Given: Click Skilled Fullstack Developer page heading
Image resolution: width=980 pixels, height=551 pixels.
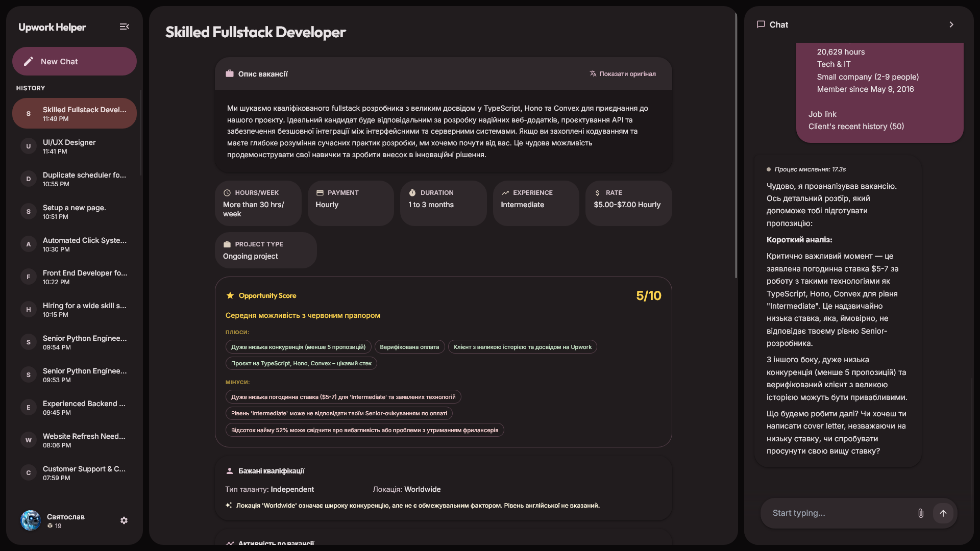Looking at the screenshot, I should 255,32.
